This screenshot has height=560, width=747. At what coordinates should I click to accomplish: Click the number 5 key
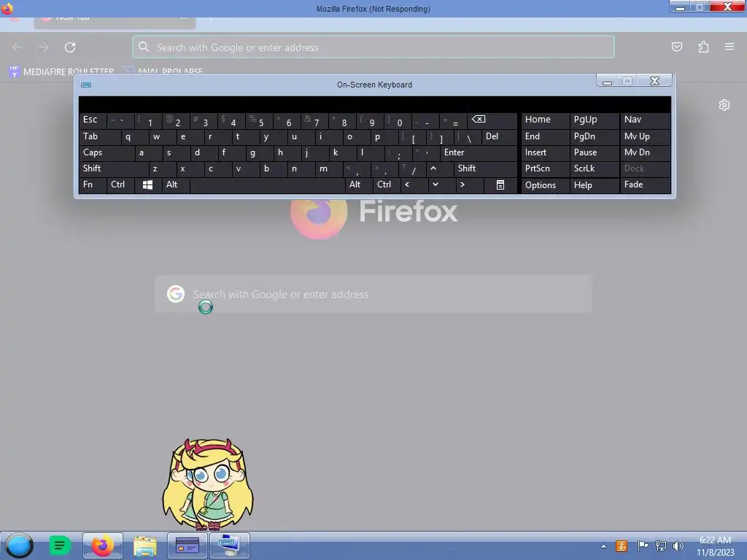pyautogui.click(x=259, y=120)
